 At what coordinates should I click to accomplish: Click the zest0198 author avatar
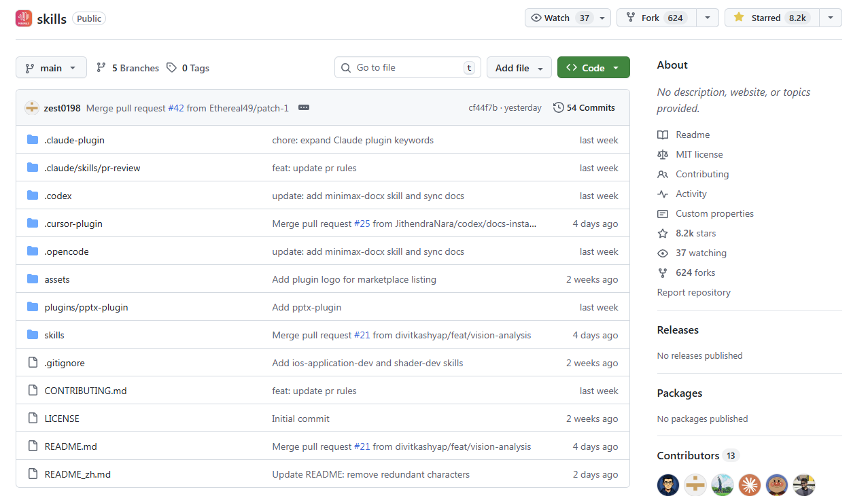coord(32,108)
